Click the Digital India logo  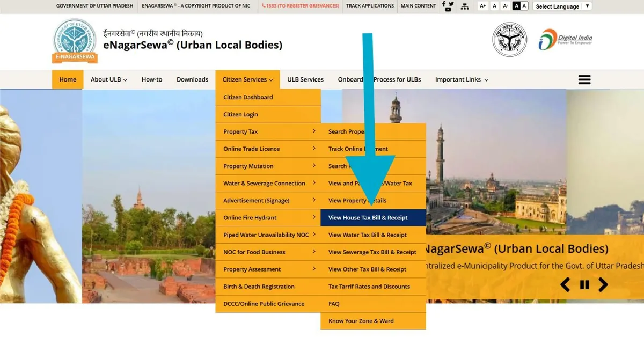coord(566,40)
